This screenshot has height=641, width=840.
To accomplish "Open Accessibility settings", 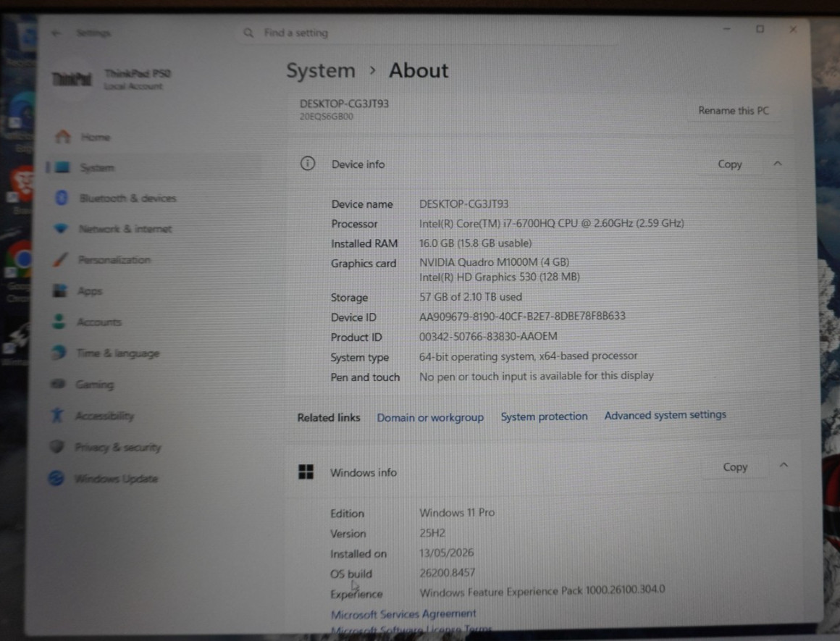I will (x=104, y=415).
